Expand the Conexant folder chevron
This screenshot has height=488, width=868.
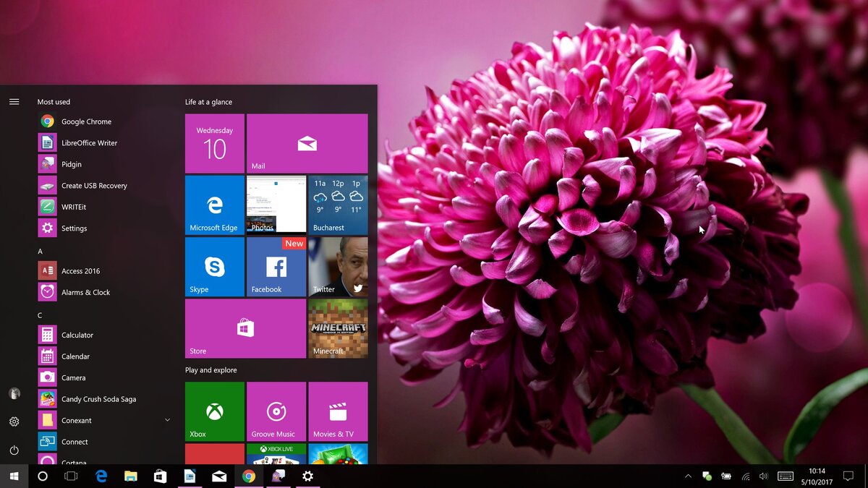(x=168, y=420)
